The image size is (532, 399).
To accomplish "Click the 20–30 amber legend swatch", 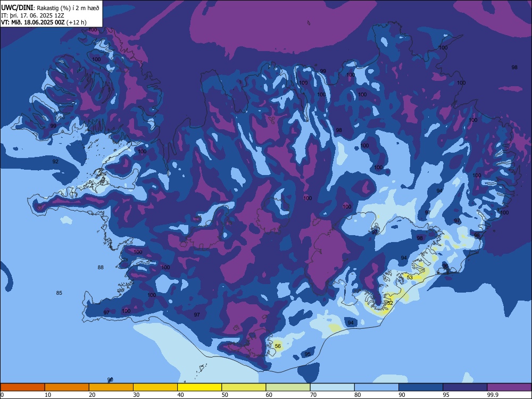I will 111,387.
